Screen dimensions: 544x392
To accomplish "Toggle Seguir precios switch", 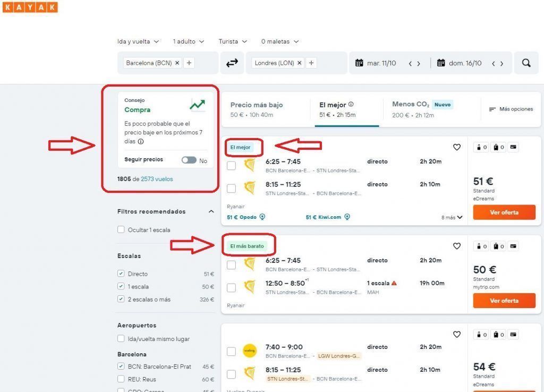I will click(x=189, y=160).
